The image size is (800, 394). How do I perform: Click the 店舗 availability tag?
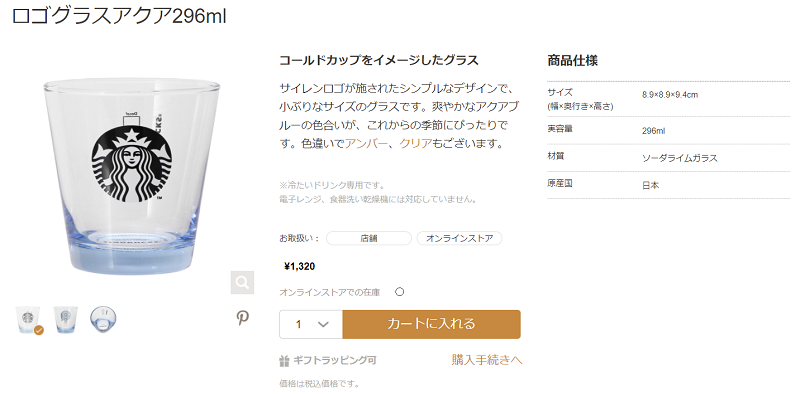point(368,238)
